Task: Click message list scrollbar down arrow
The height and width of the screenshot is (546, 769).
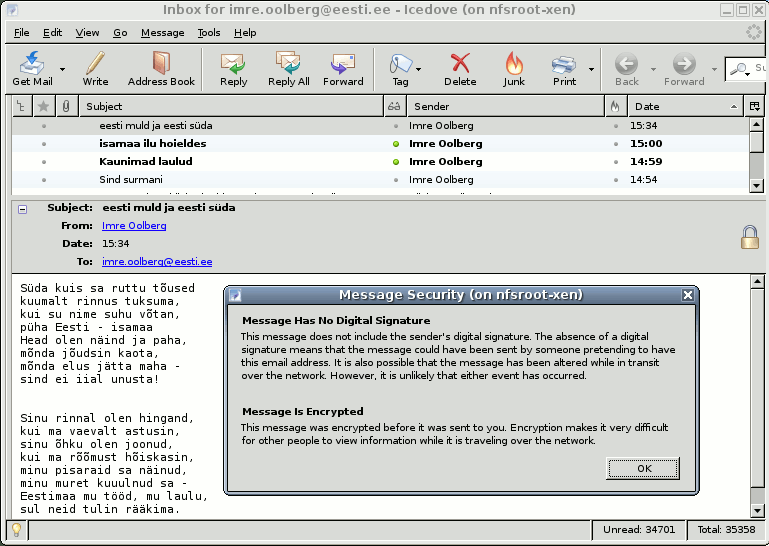Action: tap(757, 185)
